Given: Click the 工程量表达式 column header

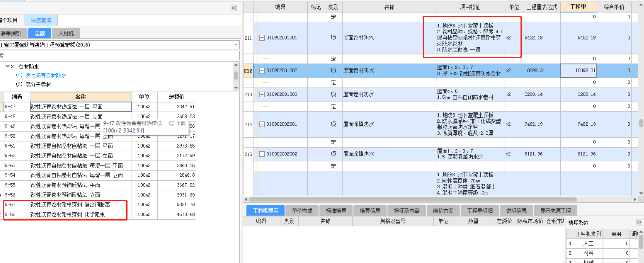Looking at the screenshot, I should tap(542, 7).
